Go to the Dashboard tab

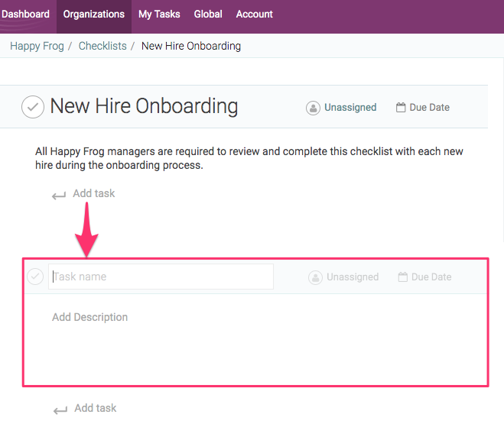[x=25, y=15]
